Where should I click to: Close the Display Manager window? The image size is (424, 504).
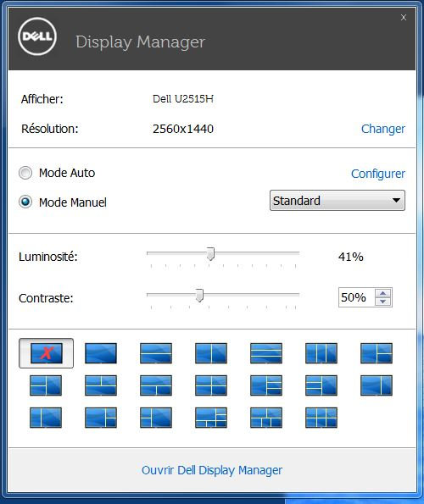[x=404, y=17]
